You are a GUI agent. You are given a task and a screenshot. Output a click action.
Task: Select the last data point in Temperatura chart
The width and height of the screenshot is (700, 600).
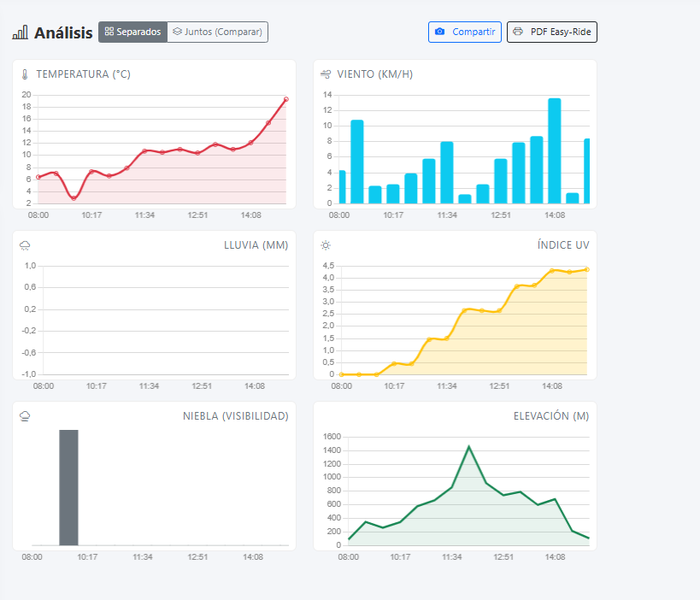(x=285, y=99)
